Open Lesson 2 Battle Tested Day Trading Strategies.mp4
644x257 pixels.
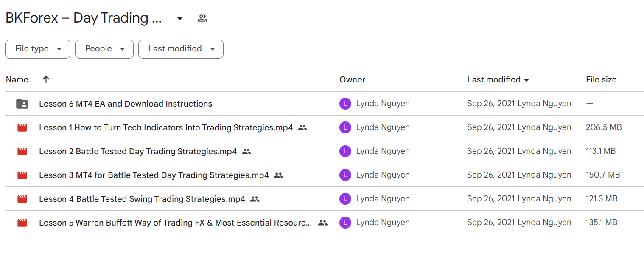[138, 151]
